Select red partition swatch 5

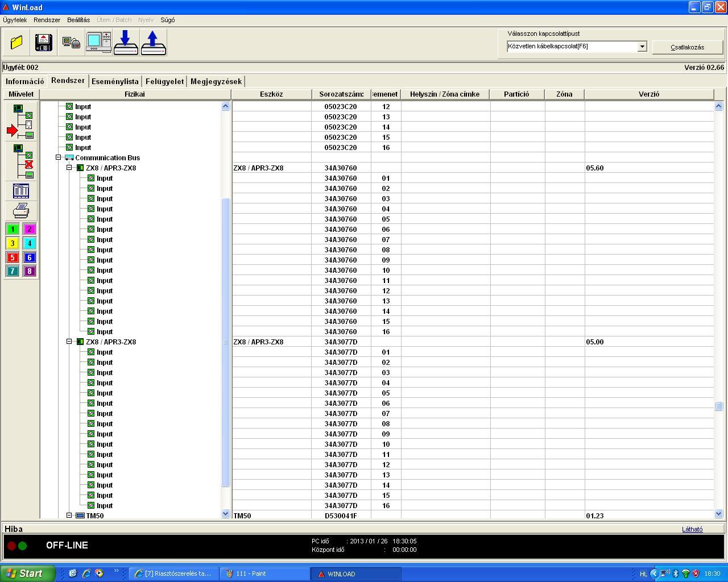pyautogui.click(x=13, y=257)
